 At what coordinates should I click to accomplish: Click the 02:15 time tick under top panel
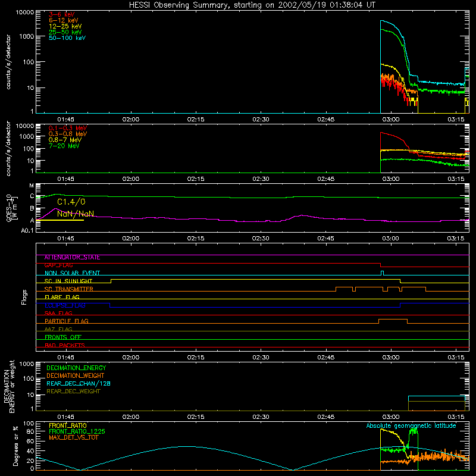click(x=196, y=120)
